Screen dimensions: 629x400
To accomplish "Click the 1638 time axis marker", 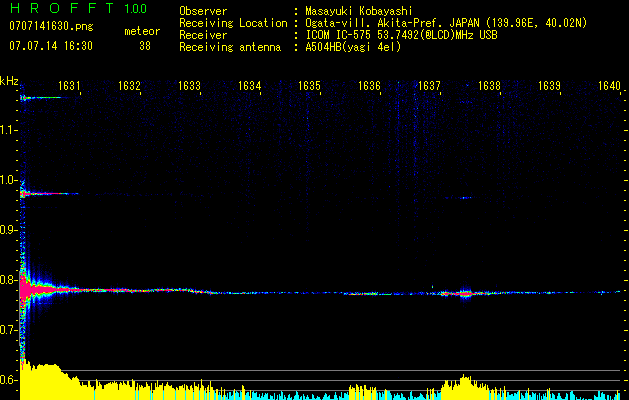I will 489,86.
